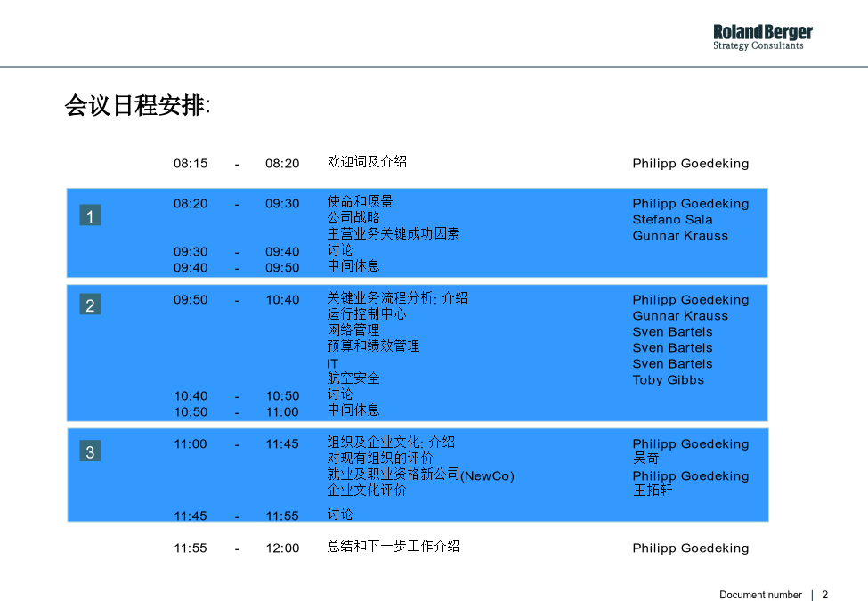The width and height of the screenshot is (868, 601).
Task: Select 中间休息 in the 10:50 - 11:00 row
Action: (353, 410)
